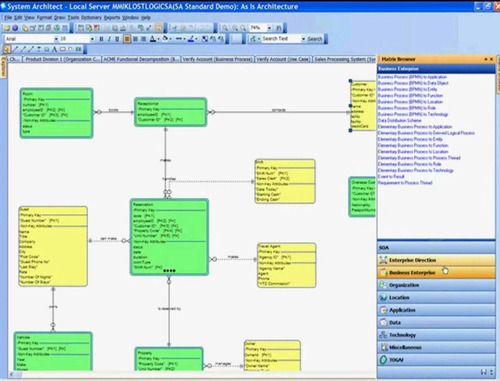Expand the fill color dropdown arrow
Image resolution: width=500 pixels, height=381 pixels.
[x=171, y=39]
